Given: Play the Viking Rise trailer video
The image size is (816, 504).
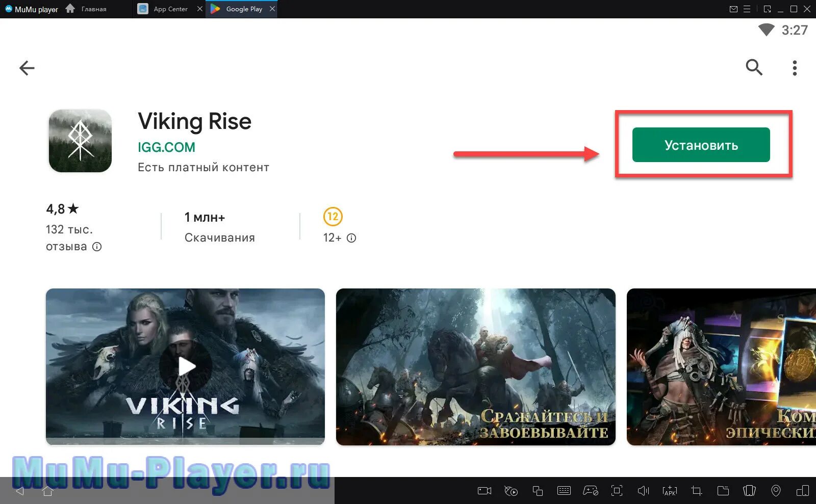Looking at the screenshot, I should 186,366.
